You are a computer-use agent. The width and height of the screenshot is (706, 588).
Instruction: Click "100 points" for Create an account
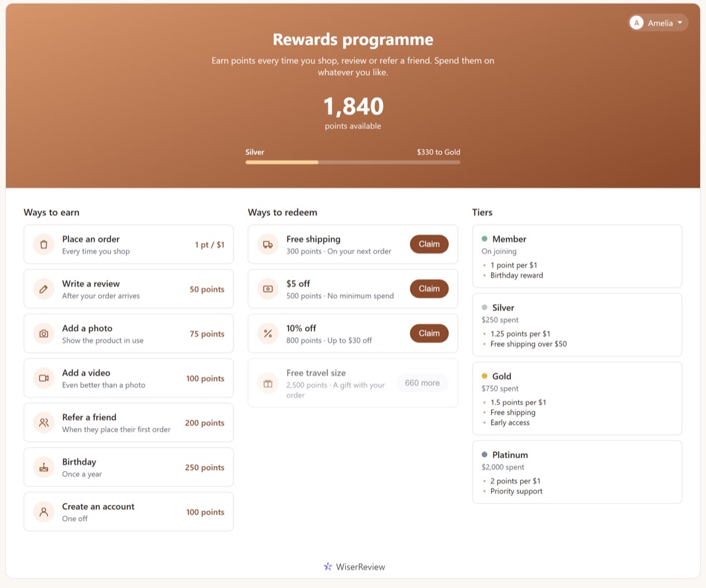click(x=205, y=512)
